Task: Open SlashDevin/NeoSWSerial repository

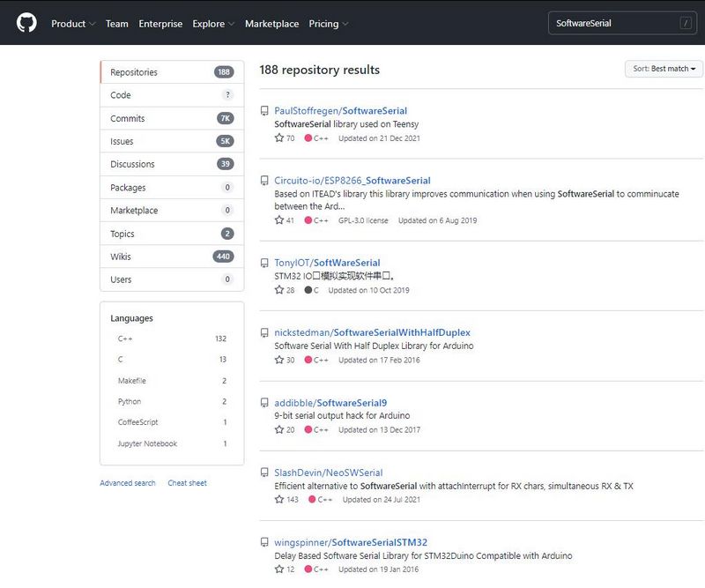Action: click(x=329, y=473)
